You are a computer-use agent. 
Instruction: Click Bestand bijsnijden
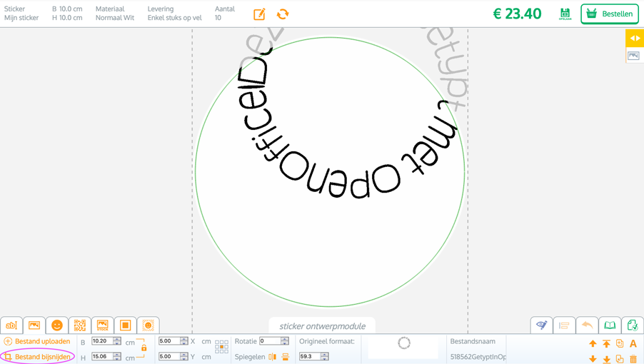[38, 357]
